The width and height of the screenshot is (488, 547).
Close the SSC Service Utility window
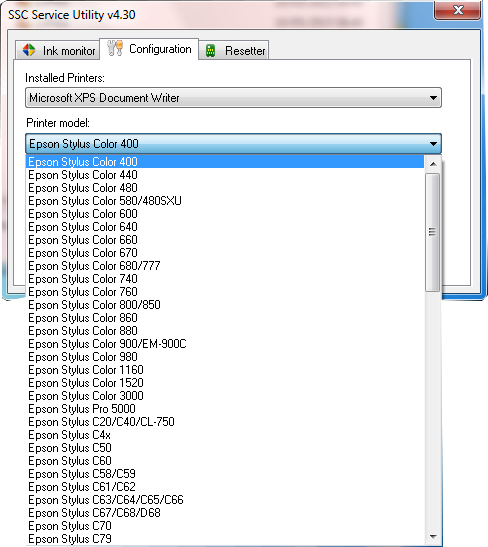pos(458,10)
